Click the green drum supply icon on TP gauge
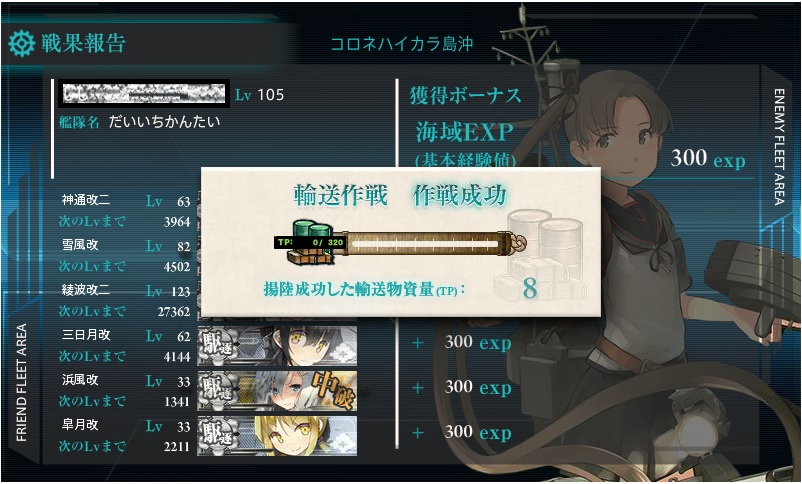Screen dimensions: 802x484 (310, 242)
